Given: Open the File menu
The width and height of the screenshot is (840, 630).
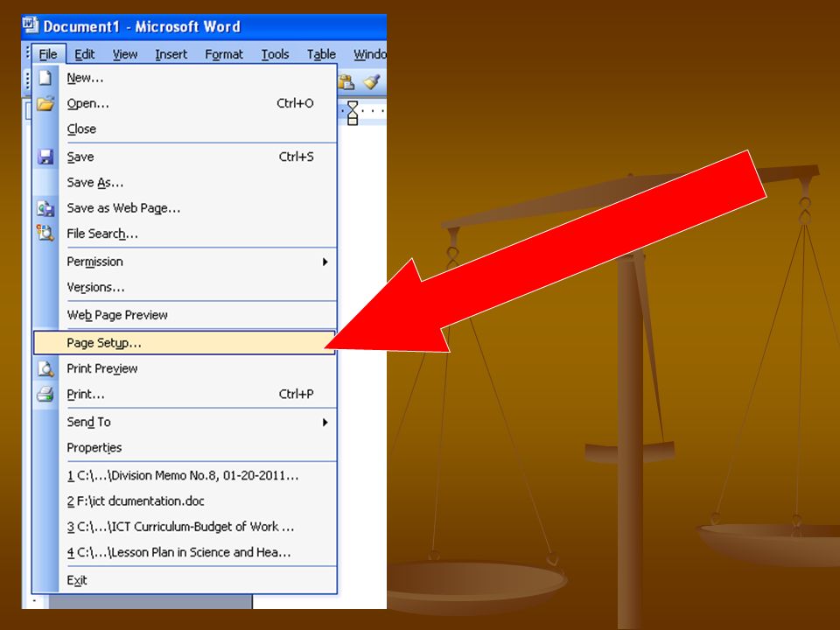Looking at the screenshot, I should tap(47, 54).
